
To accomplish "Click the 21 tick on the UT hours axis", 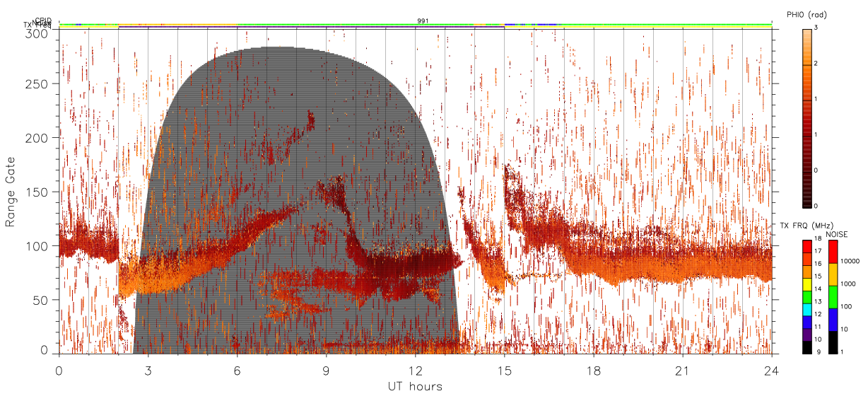I will click(x=682, y=370).
